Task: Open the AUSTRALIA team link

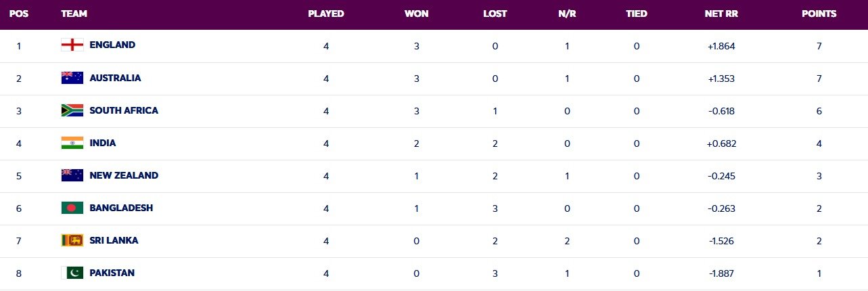Action: tap(115, 78)
